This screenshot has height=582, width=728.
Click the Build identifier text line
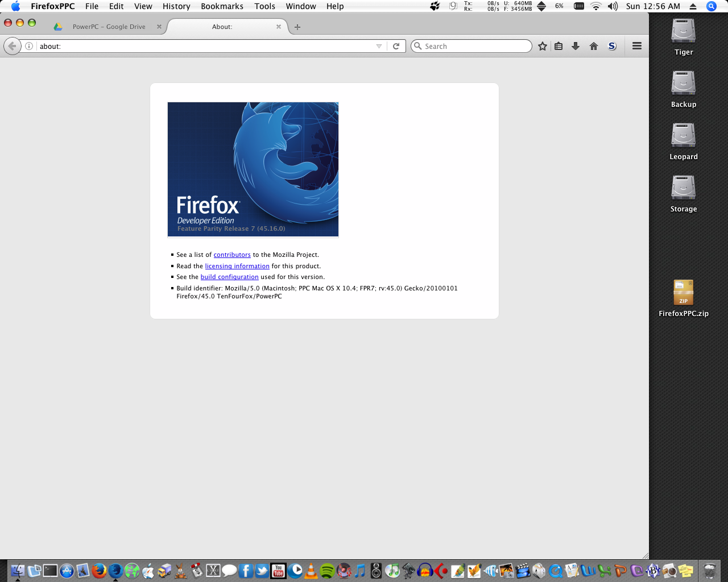click(317, 292)
